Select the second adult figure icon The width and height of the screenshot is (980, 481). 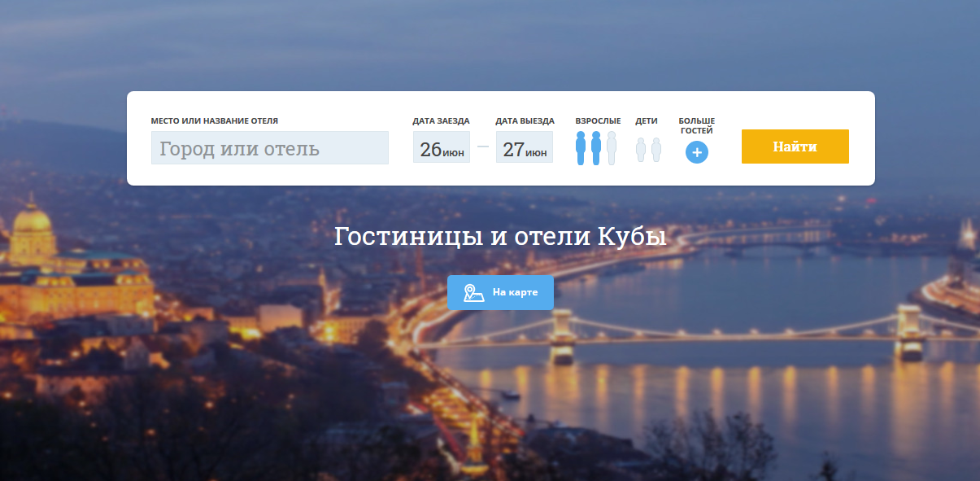tap(596, 148)
